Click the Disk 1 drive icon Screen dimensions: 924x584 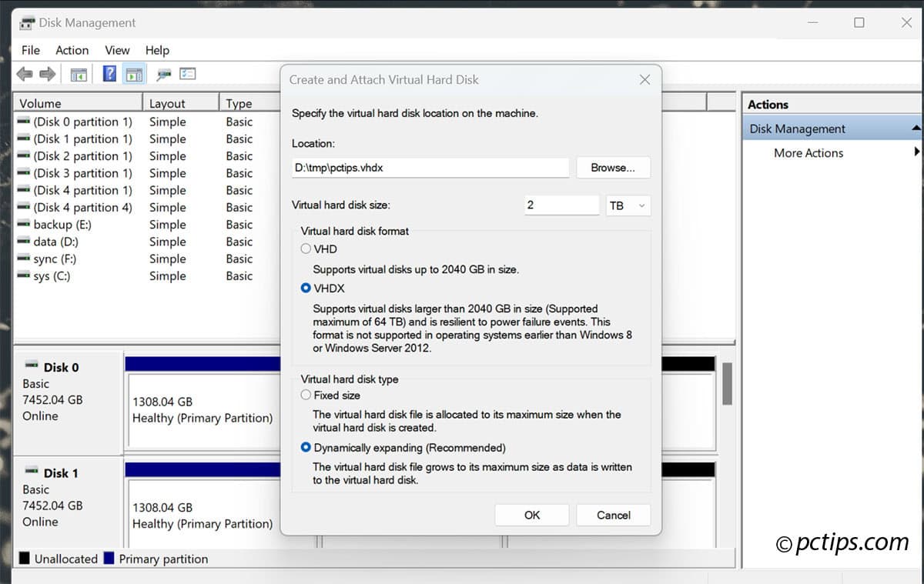pos(31,472)
